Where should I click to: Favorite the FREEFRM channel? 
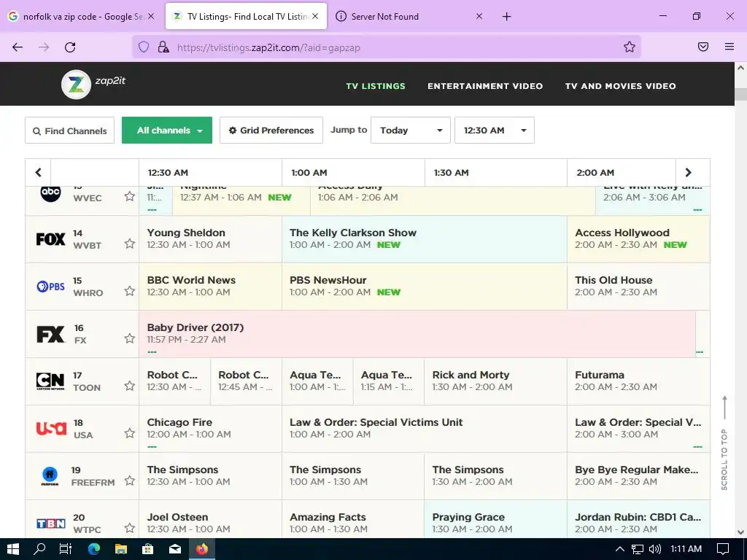[130, 481]
